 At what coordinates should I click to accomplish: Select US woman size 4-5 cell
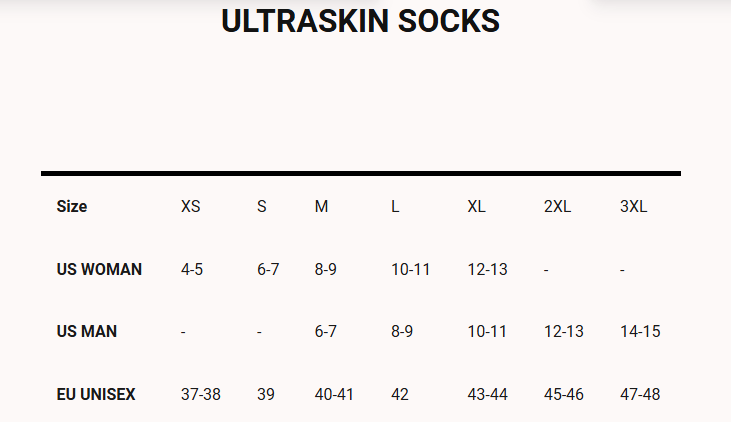point(192,269)
